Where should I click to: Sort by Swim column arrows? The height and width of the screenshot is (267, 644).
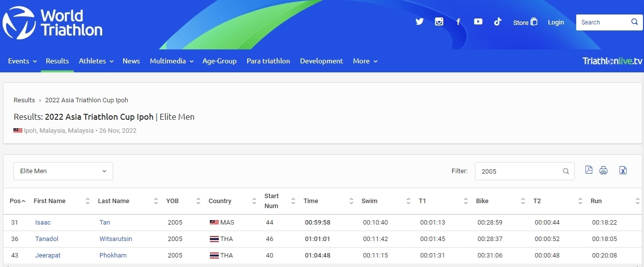pos(409,201)
